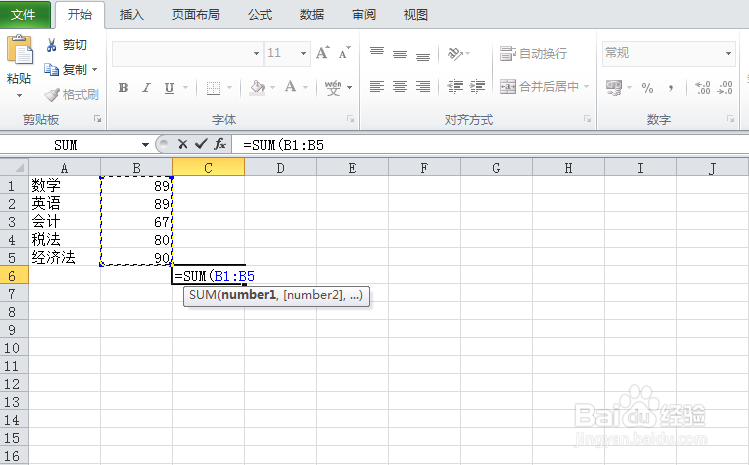
Task: Open Paste options arrow under 粘贴
Action: point(20,96)
